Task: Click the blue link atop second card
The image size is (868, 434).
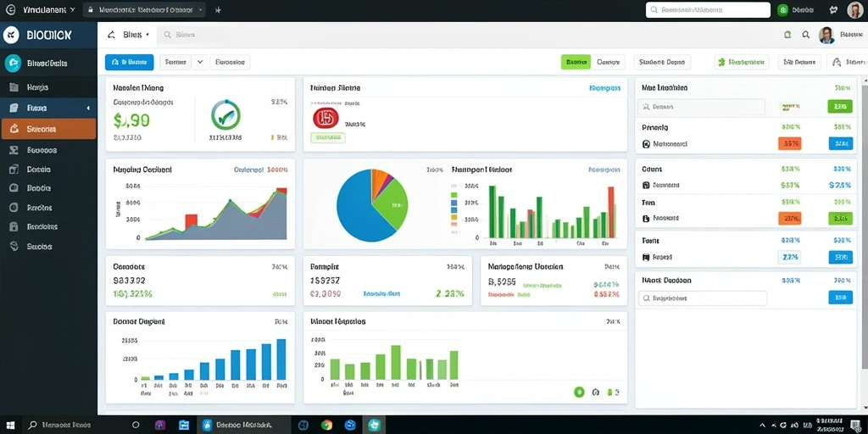Action: pos(604,87)
